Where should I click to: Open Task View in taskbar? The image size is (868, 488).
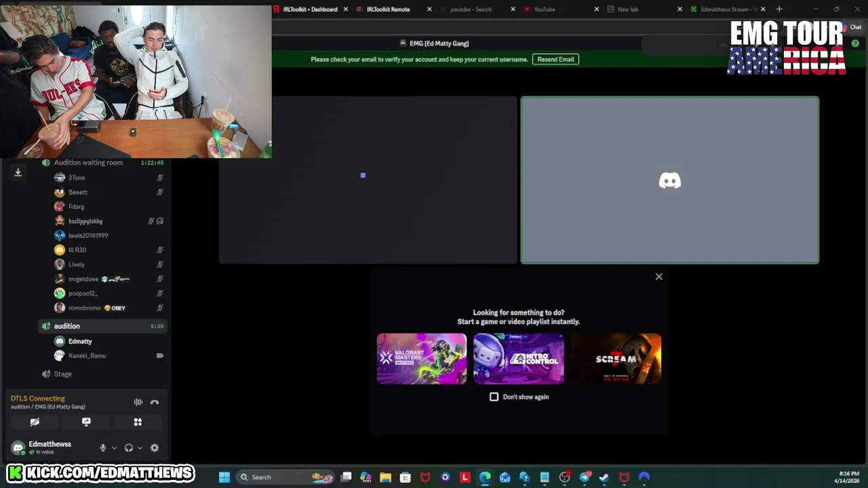347,477
